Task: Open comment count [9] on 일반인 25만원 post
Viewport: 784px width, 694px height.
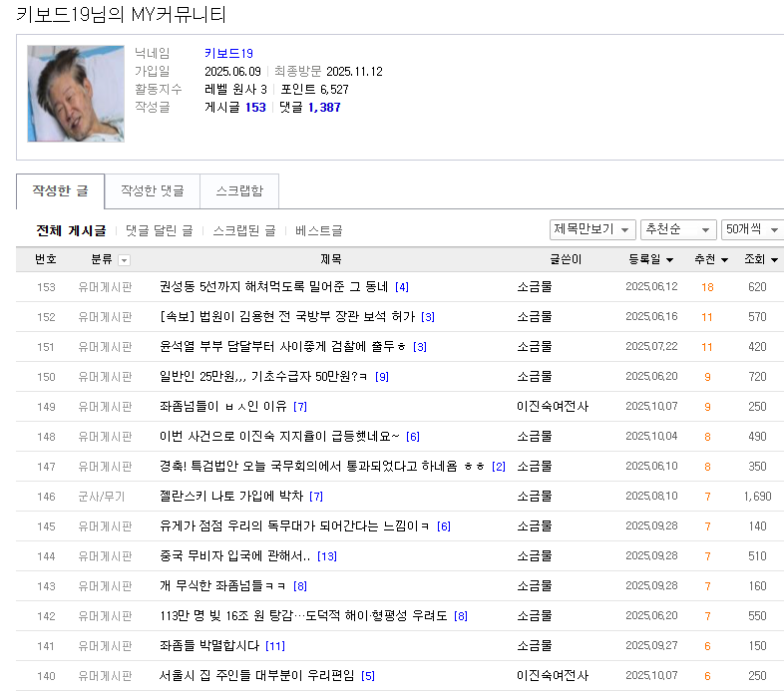Action: (382, 377)
